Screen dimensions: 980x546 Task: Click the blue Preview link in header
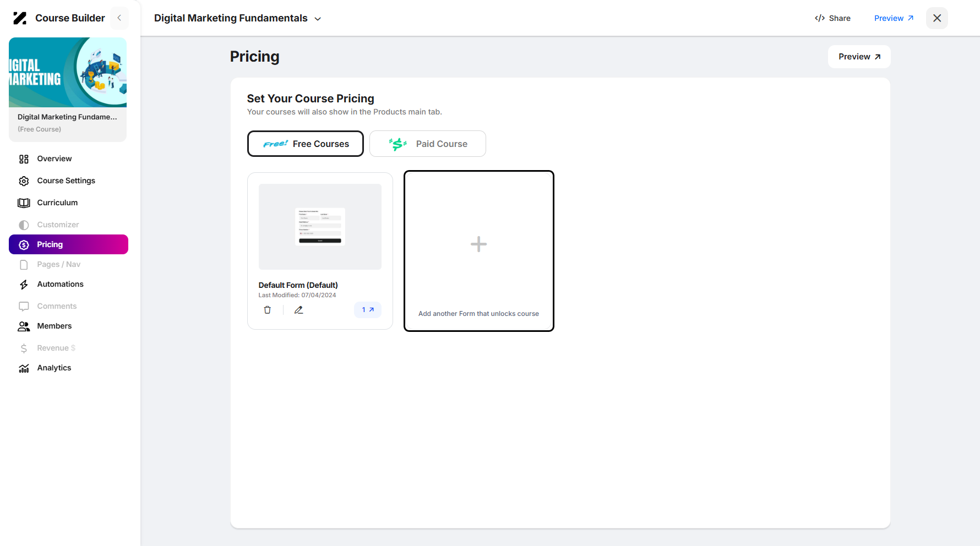894,18
